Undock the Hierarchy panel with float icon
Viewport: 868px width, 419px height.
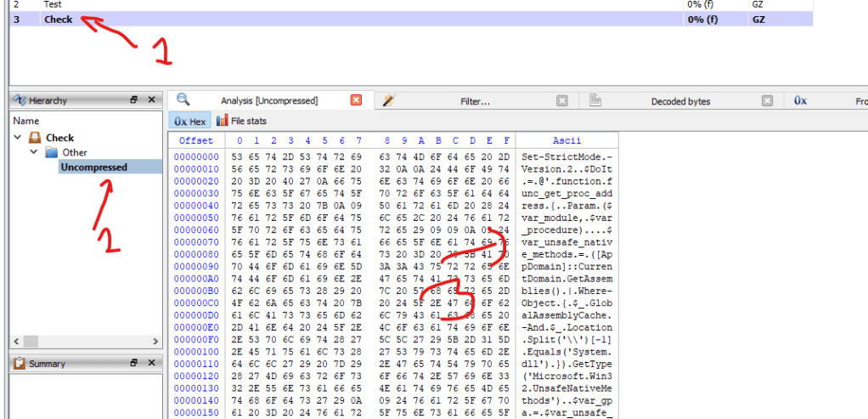click(x=134, y=100)
